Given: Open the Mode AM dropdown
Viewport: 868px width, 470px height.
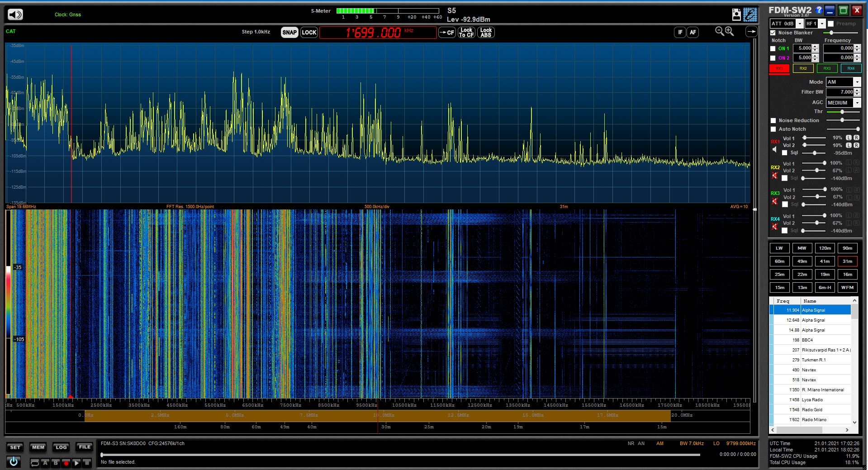Looking at the screenshot, I should pos(856,82).
